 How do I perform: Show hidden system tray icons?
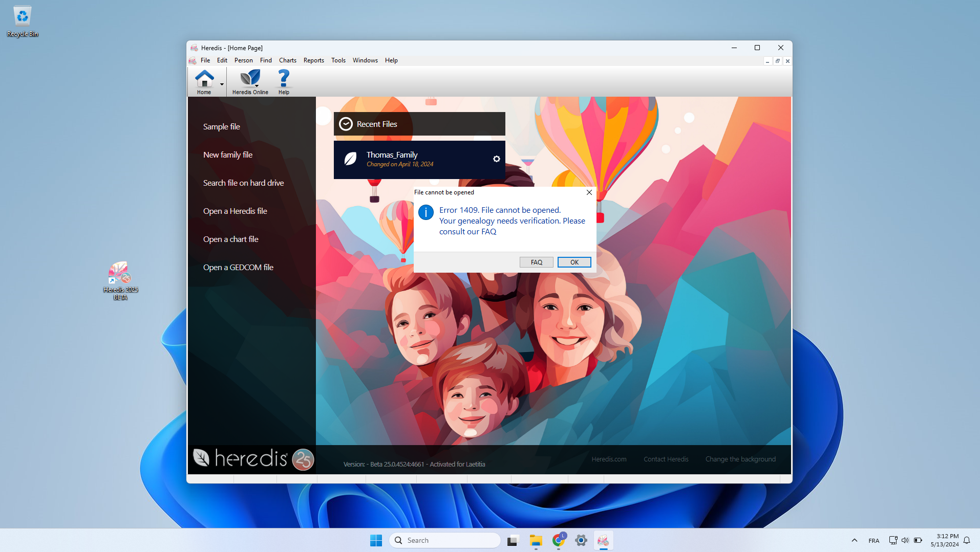[x=854, y=540]
